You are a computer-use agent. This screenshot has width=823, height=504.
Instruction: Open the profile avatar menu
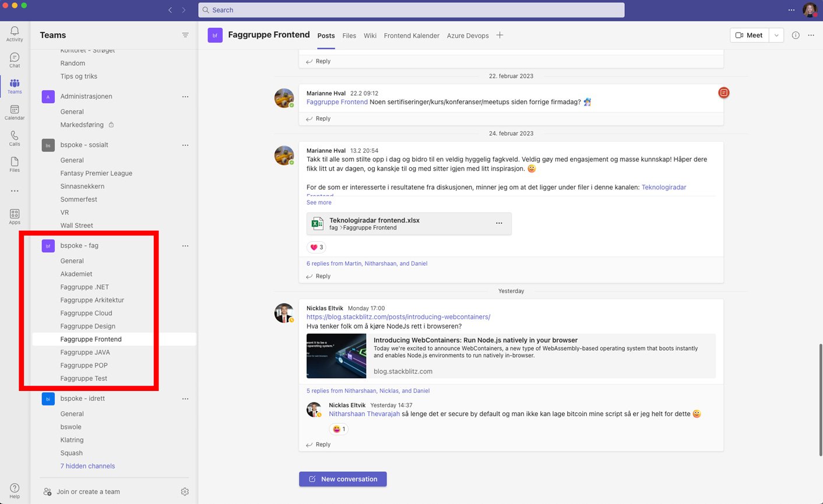(810, 10)
